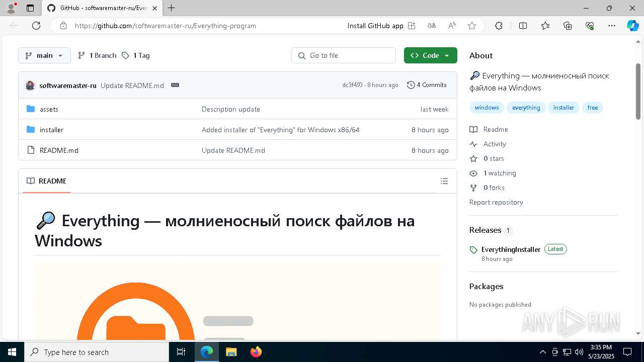Screen dimensions: 644x362
Task: Open the README.md file
Action: click(x=59, y=150)
